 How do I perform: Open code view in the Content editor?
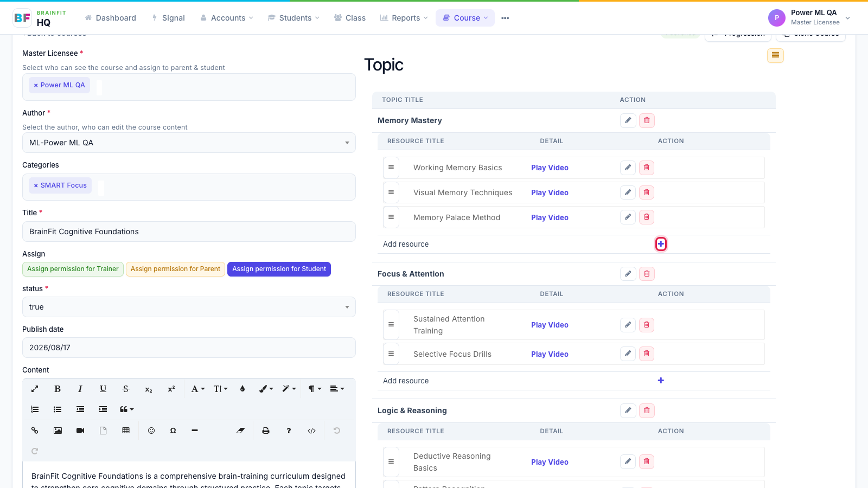pos(311,431)
